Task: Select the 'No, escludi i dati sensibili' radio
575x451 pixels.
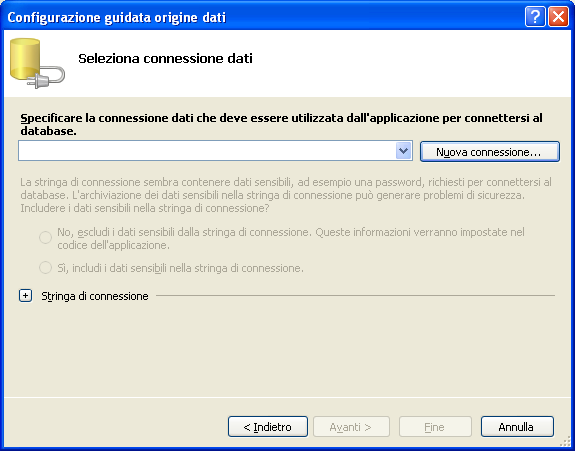Action: coord(45,238)
